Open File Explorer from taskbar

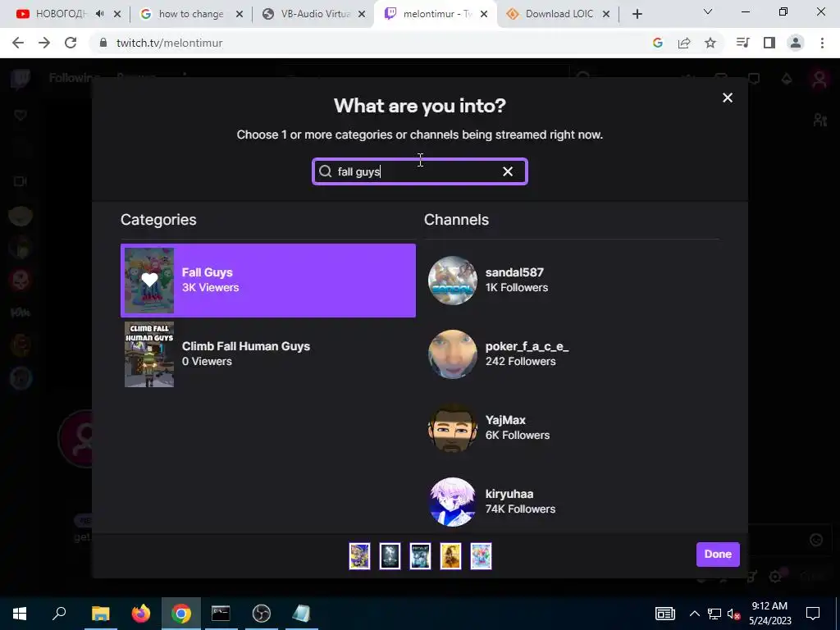100,614
